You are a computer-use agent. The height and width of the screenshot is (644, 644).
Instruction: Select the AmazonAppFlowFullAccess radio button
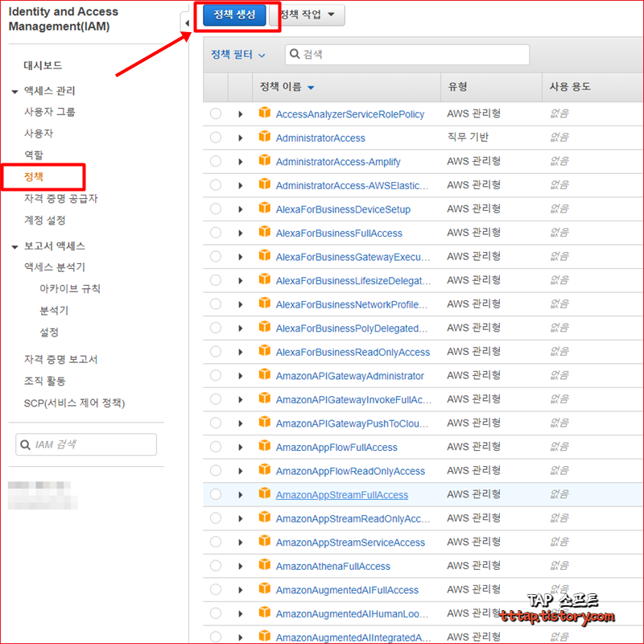pos(216,447)
